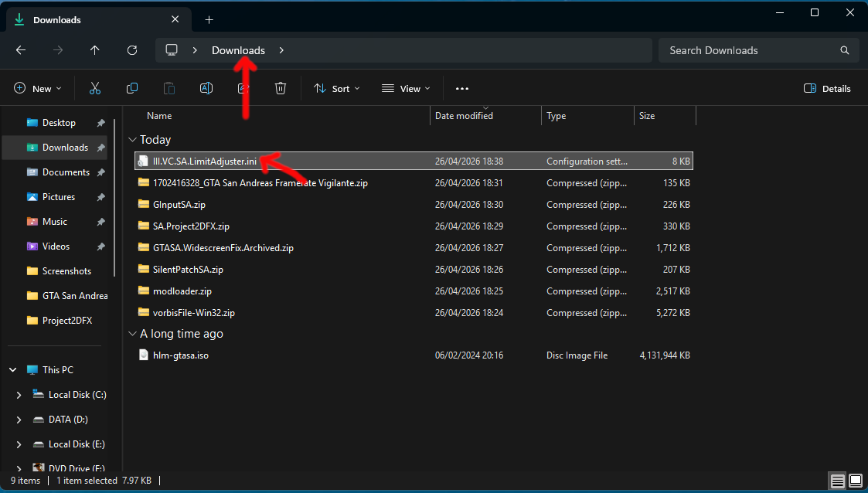Add a new tab
The height and width of the screenshot is (493, 868).
pos(209,20)
